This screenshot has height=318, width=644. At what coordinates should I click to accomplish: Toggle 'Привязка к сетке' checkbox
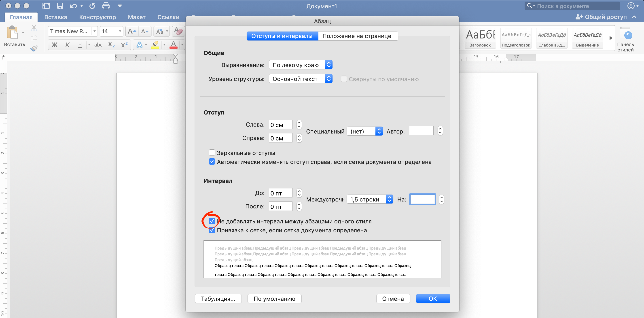click(x=212, y=230)
